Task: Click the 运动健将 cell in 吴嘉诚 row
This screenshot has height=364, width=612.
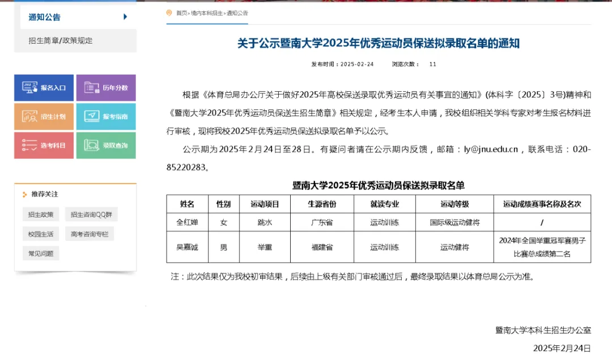Action: (454, 247)
